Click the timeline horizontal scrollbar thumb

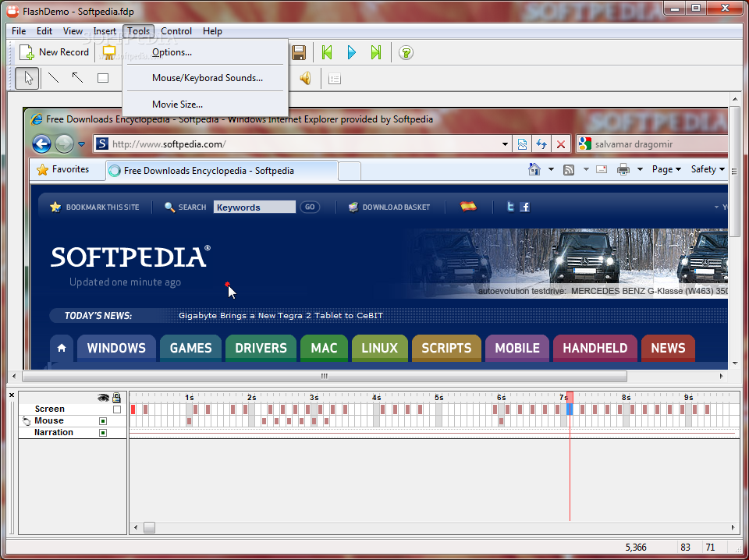coord(150,527)
